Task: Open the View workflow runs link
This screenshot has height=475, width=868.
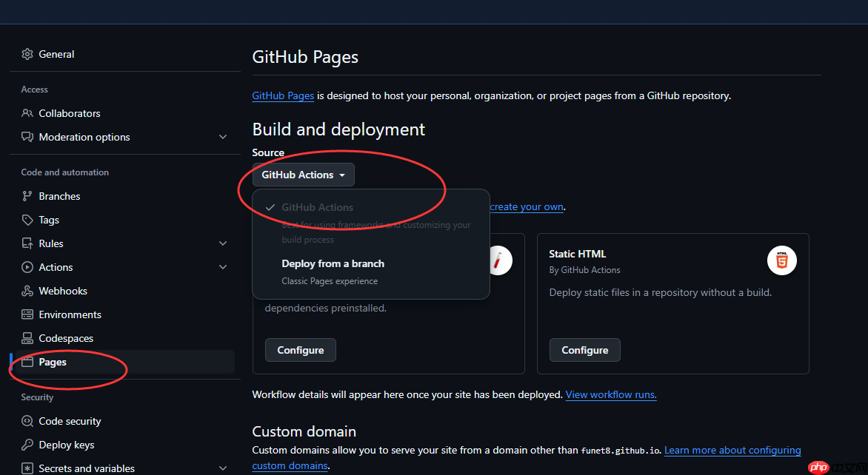Action: click(611, 395)
